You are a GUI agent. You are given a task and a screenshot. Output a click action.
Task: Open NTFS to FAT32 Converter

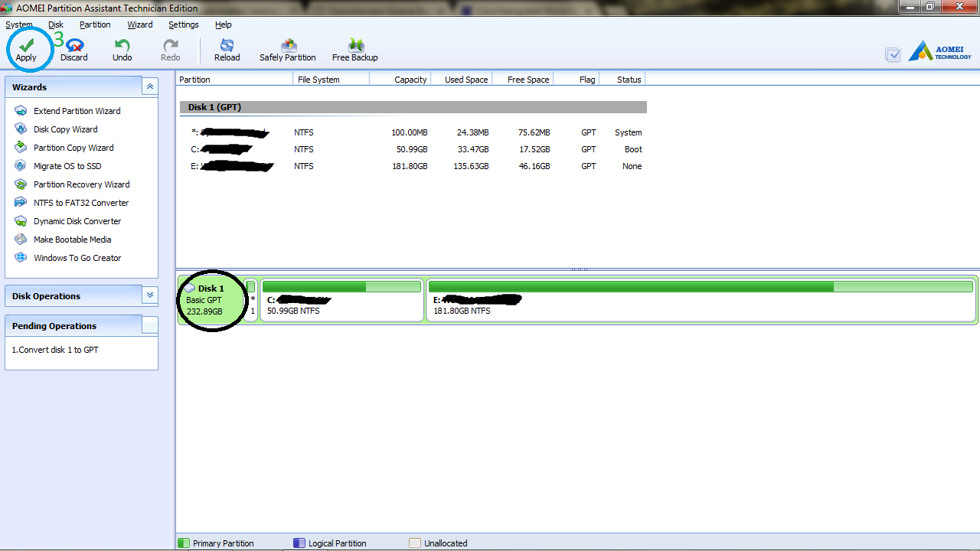coord(81,203)
